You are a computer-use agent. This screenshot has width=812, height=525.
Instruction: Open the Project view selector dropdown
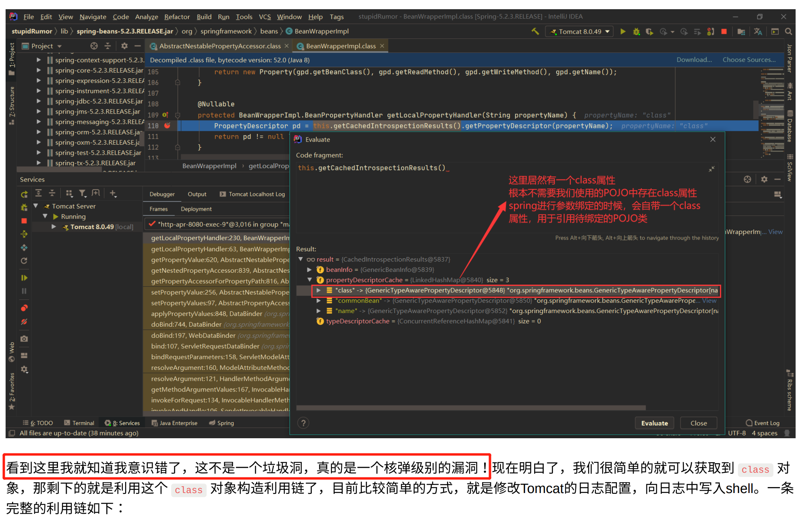[x=42, y=46]
